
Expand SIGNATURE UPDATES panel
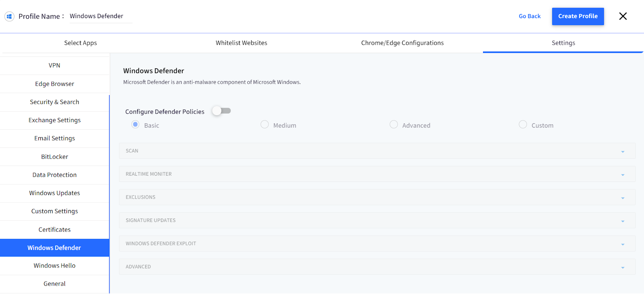pyautogui.click(x=377, y=220)
